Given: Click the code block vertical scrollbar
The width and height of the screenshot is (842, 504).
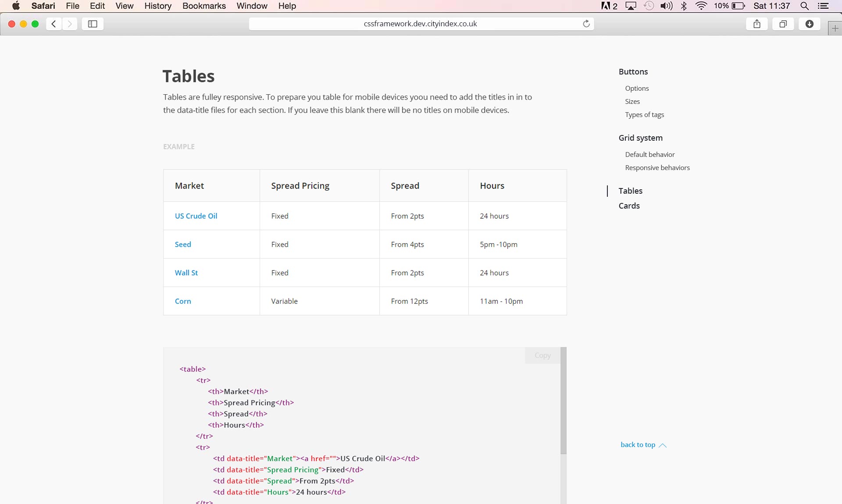Looking at the screenshot, I should pos(563,401).
